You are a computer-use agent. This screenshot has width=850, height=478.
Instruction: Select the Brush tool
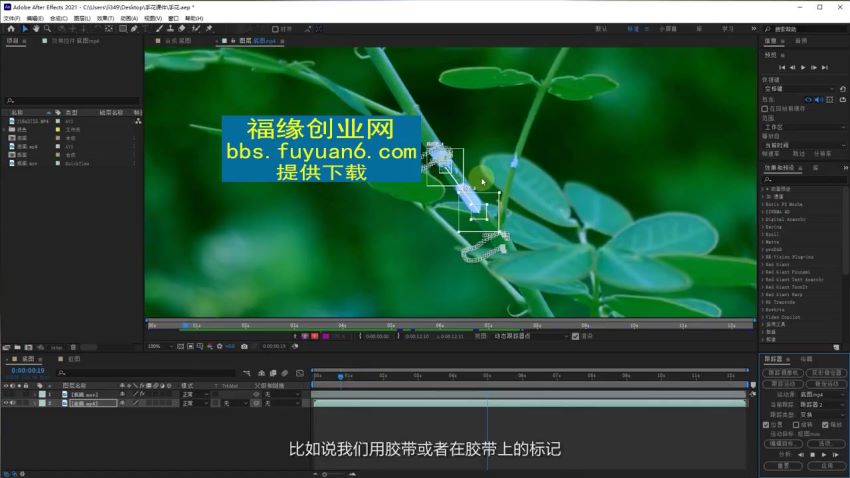[159, 29]
